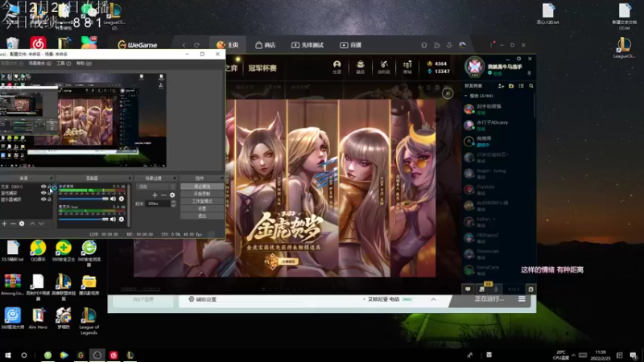The height and width of the screenshot is (362, 644).
Task: Open the missions icon with yellow badge
Action: tap(481, 289)
